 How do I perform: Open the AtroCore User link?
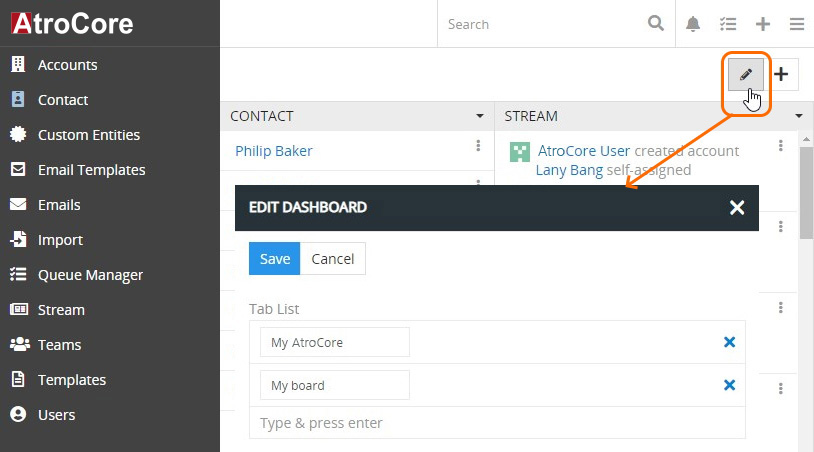click(584, 151)
